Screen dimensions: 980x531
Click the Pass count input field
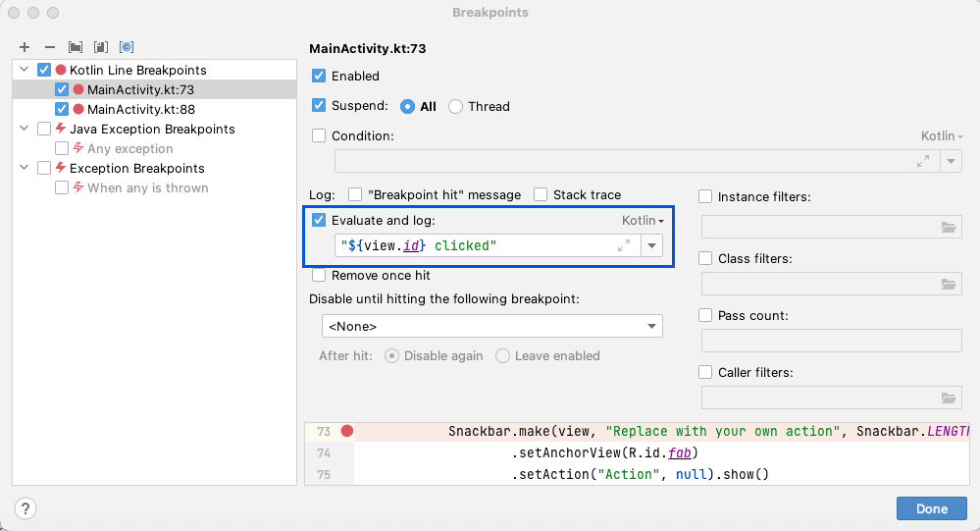pos(831,341)
